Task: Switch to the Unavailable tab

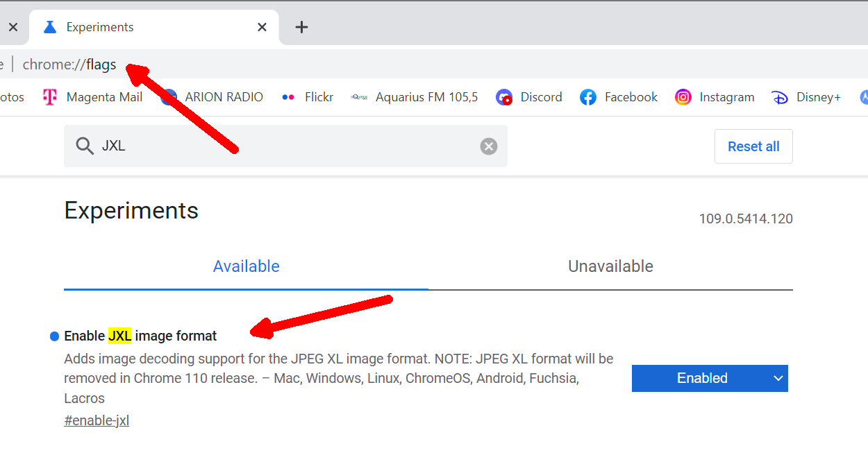Action: tap(610, 266)
